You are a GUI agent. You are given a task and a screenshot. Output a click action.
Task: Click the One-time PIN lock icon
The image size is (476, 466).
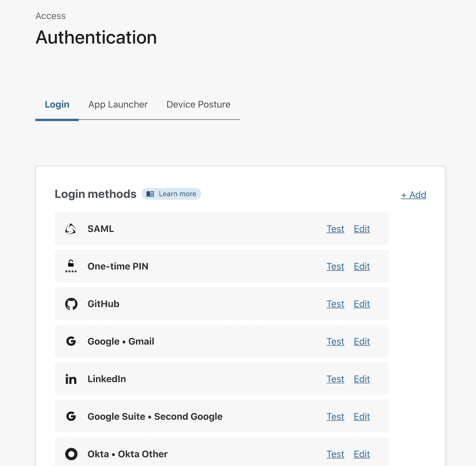[x=71, y=266]
